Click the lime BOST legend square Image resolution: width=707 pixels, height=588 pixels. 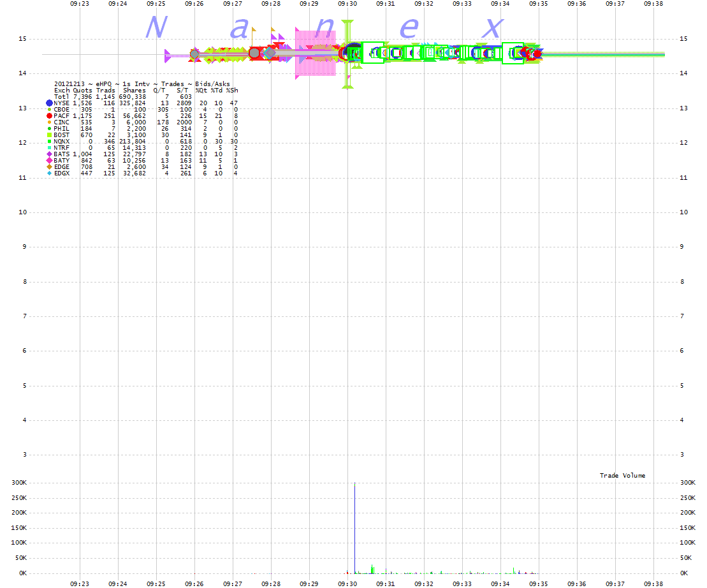point(50,135)
